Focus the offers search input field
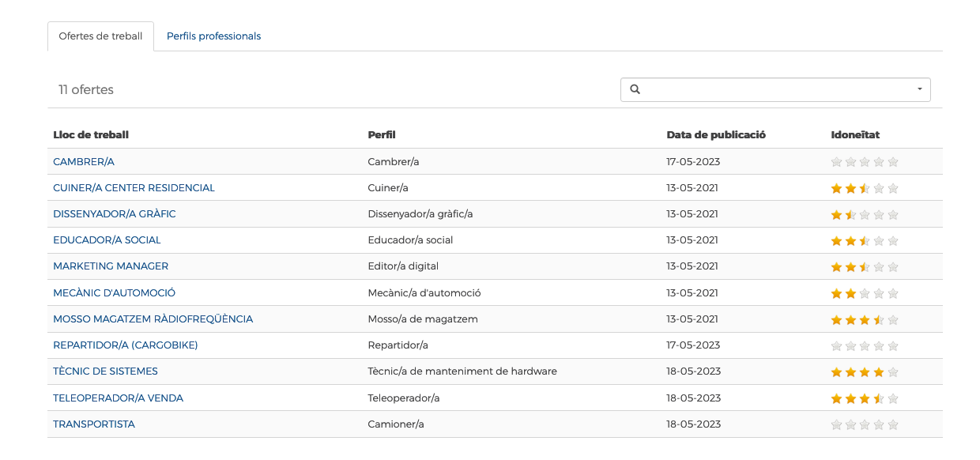The width and height of the screenshot is (980, 460). 775,89
